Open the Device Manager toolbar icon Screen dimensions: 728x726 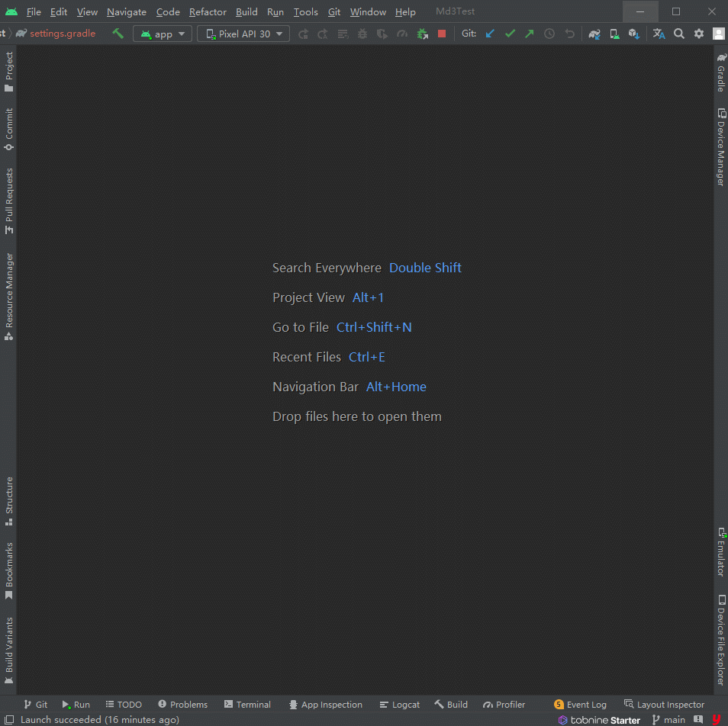[614, 34]
